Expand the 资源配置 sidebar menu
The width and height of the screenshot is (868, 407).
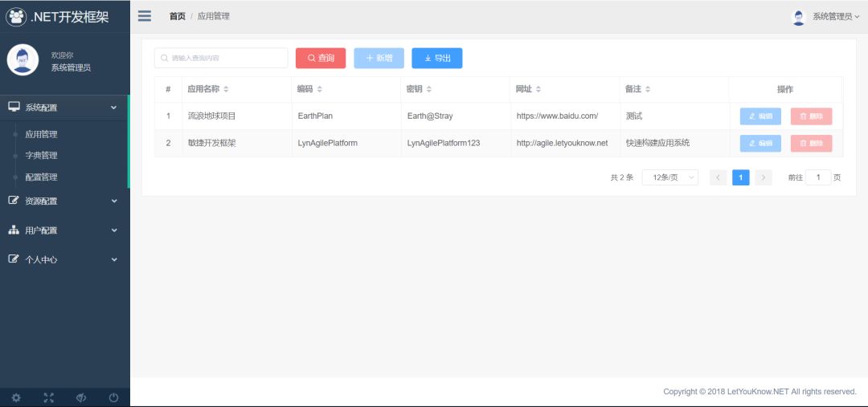pos(65,201)
